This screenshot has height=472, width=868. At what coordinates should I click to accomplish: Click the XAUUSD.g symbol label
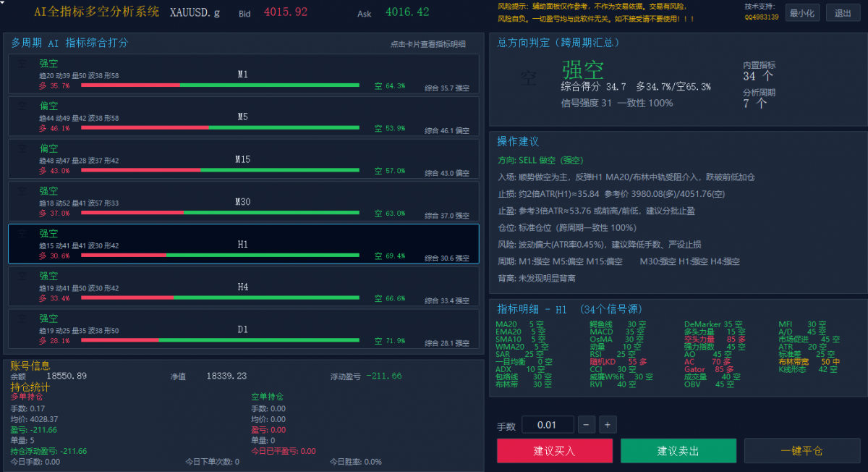point(195,13)
